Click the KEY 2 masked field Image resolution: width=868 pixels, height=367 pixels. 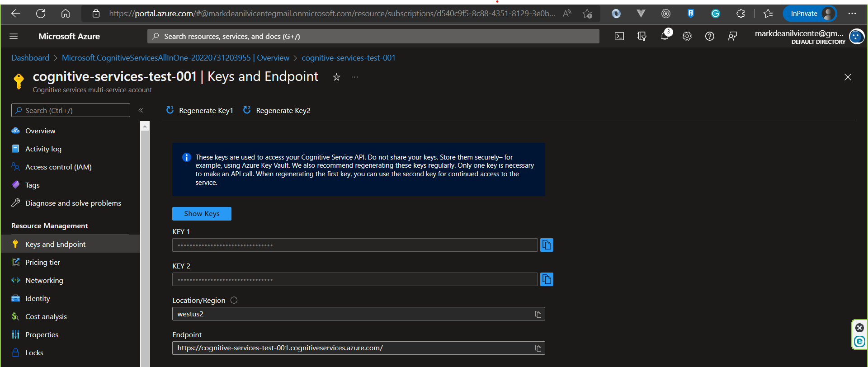pyautogui.click(x=355, y=279)
